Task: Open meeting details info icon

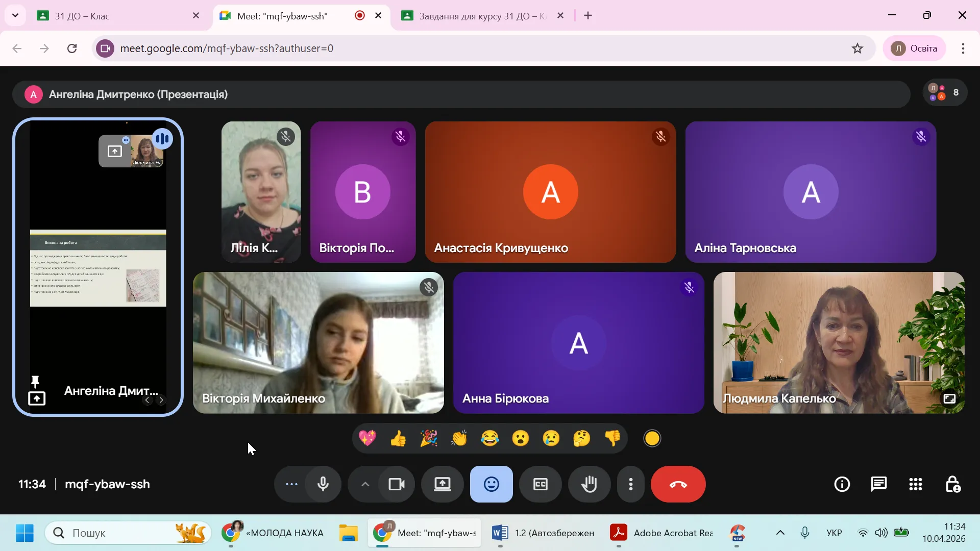Action: tap(842, 484)
